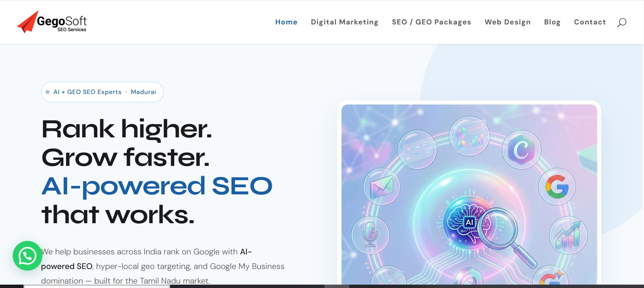
Task: Click the AI-powered SEO heading text
Action: [x=157, y=186]
